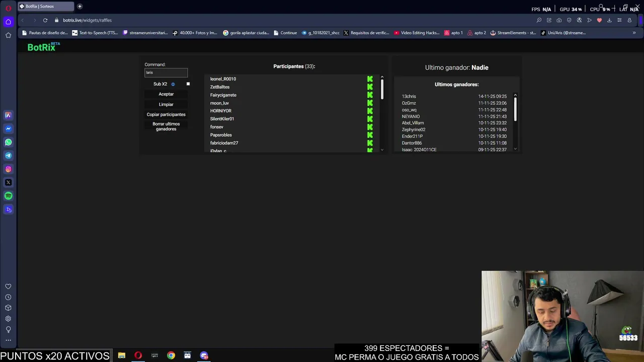This screenshot has height=362, width=644.
Task: Open Telegram in the Opera sidebar
Action: coord(8,155)
